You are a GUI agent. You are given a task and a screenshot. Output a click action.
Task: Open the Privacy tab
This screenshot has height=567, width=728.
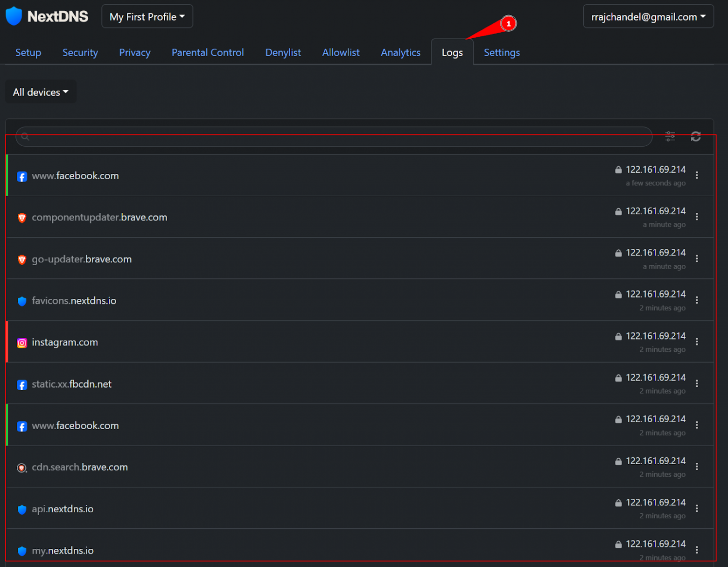[135, 52]
